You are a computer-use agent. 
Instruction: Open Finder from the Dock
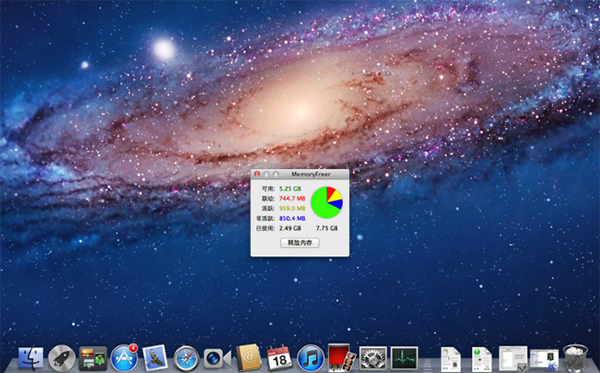31,358
